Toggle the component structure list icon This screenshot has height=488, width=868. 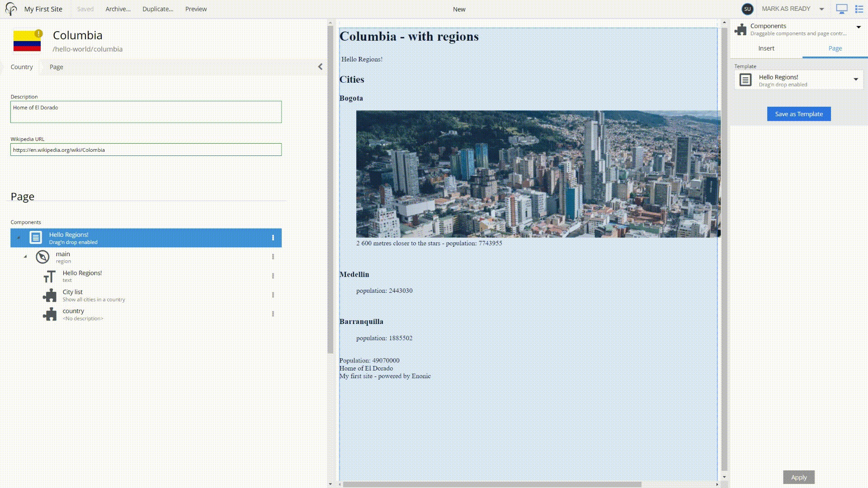[859, 8]
